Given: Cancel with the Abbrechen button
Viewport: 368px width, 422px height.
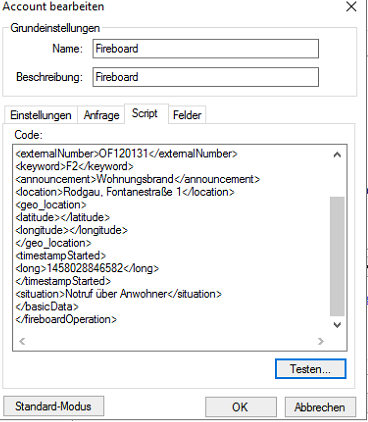Looking at the screenshot, I should click(320, 407).
